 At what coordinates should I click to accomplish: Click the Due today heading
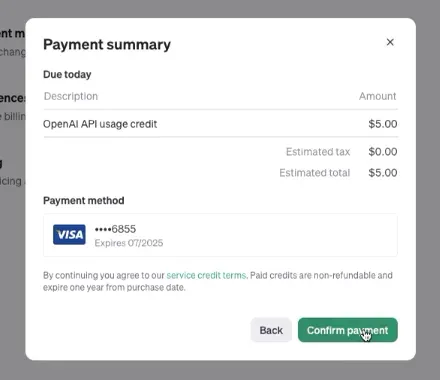[67, 74]
